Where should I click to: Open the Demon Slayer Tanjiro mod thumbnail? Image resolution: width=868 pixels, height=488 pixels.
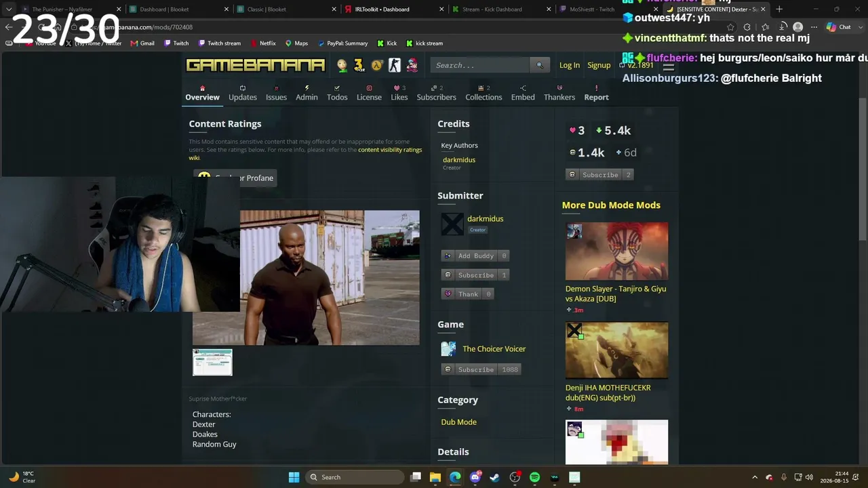[x=616, y=251]
